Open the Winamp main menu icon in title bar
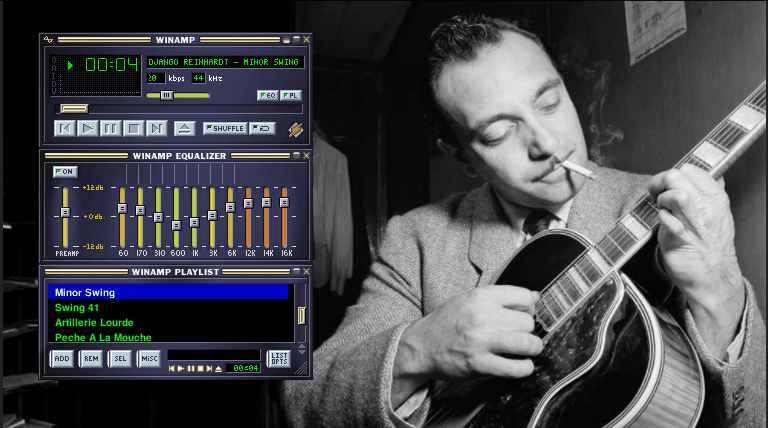 pos(48,40)
